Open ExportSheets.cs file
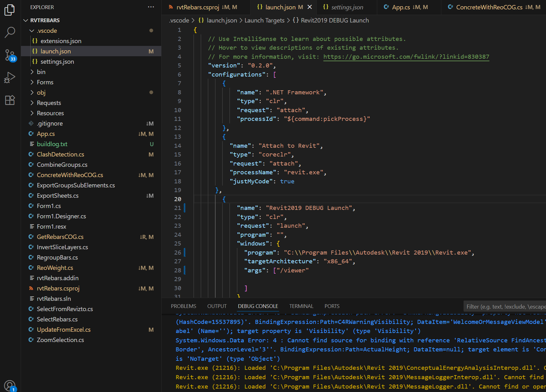The height and width of the screenshot is (392, 546). point(91,196)
